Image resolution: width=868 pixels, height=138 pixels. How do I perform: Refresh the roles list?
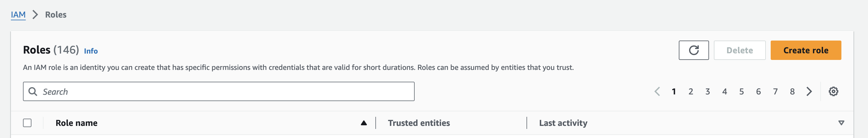click(x=693, y=50)
